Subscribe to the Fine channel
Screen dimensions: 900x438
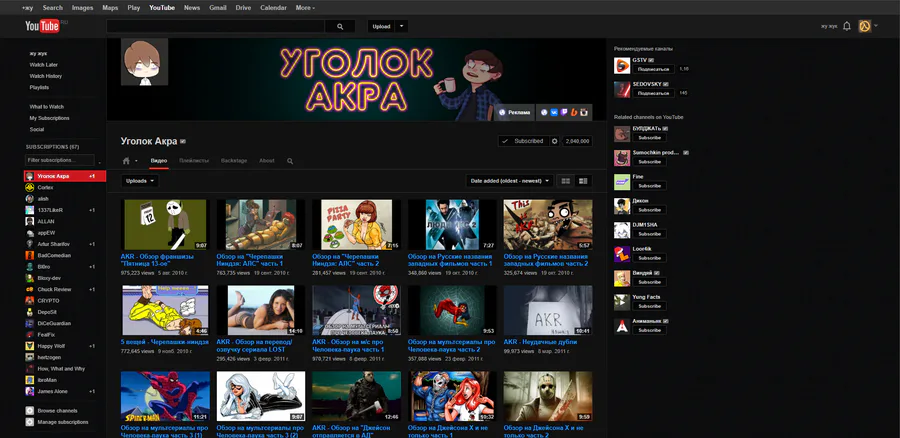(649, 186)
